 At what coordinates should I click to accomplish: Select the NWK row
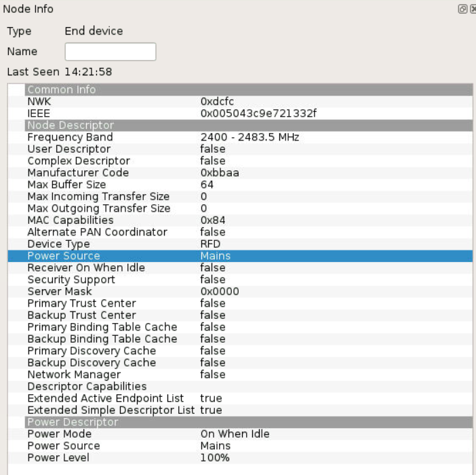[241, 101]
